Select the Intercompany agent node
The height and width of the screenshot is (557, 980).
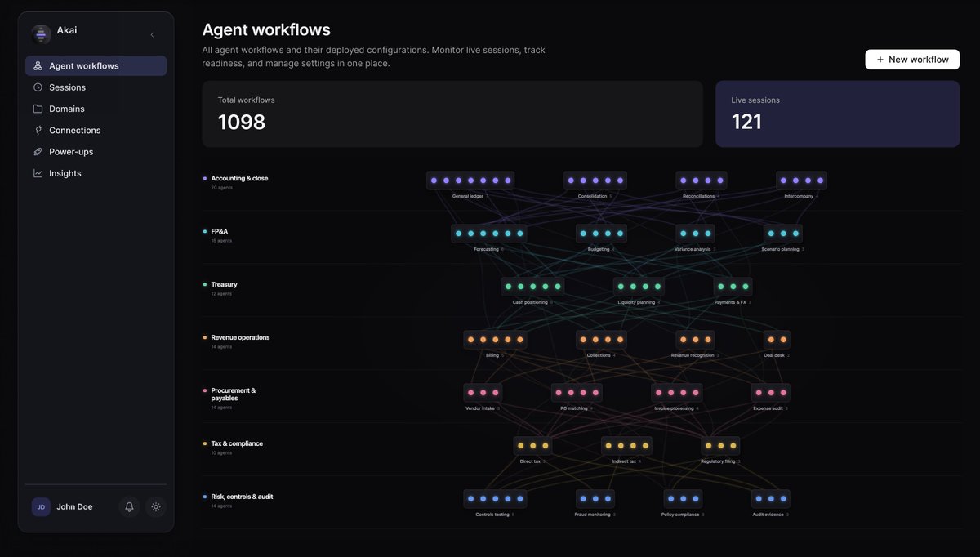click(801, 180)
